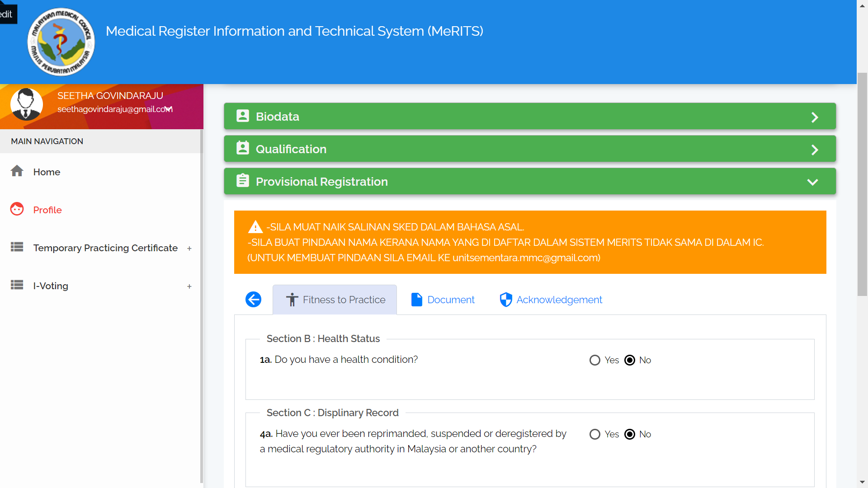
Task: Switch to the Document tab
Action: pyautogui.click(x=443, y=300)
